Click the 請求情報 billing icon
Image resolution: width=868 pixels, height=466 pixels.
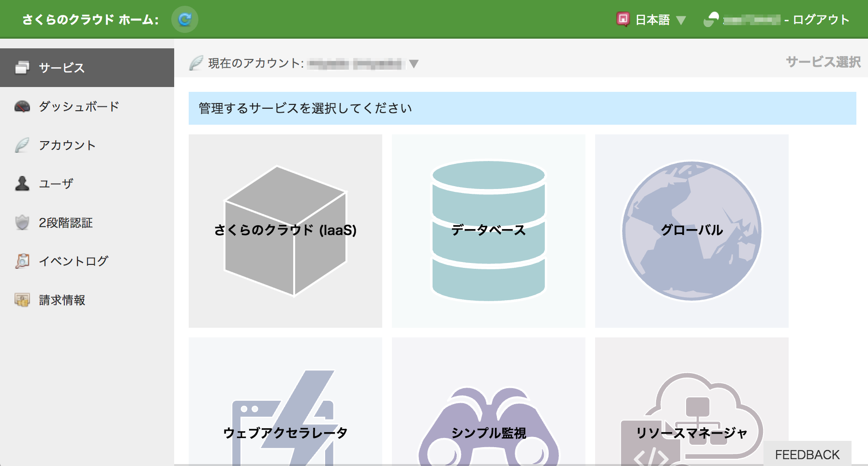22,300
